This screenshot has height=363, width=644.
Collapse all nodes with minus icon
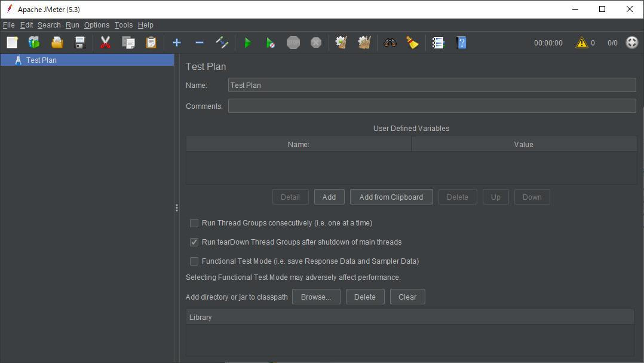click(200, 42)
